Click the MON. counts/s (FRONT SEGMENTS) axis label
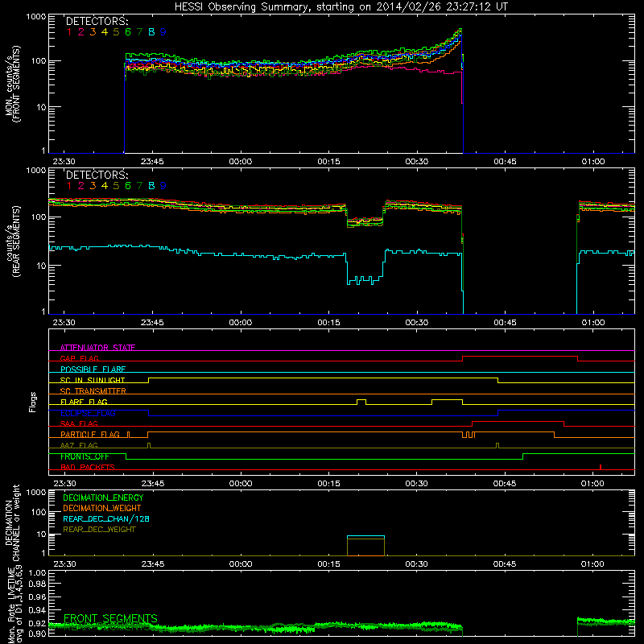This screenshot has height=644, width=644. [x=13, y=84]
